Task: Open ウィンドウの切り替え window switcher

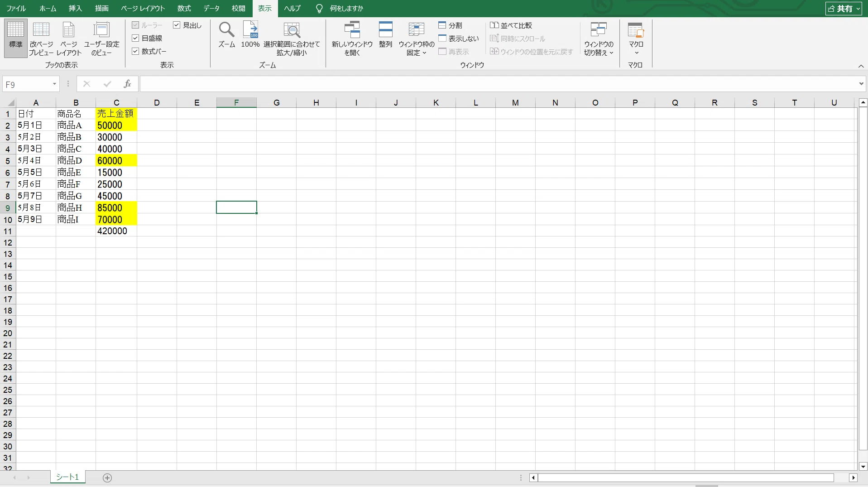Action: pyautogui.click(x=599, y=38)
